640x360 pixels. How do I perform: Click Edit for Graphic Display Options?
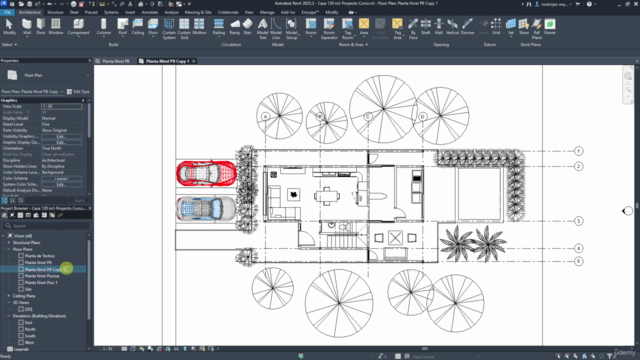61,142
